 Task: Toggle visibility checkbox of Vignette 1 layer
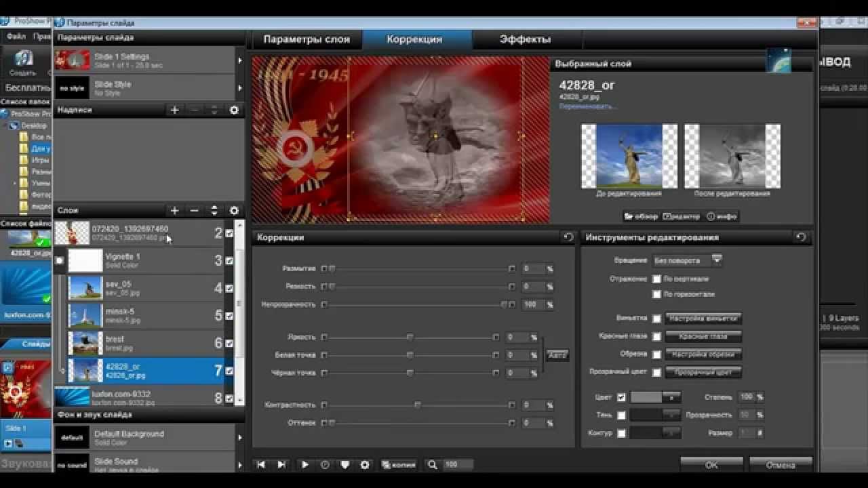[229, 261]
